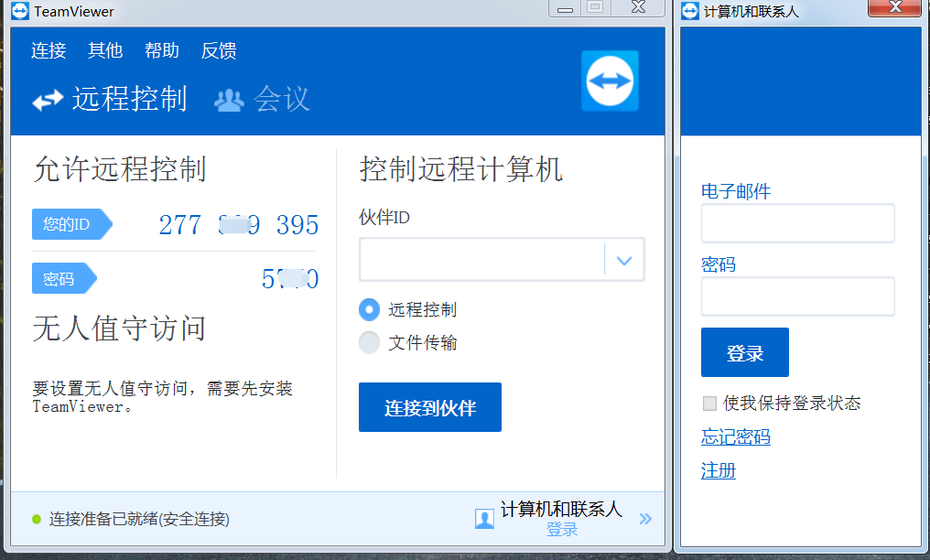The width and height of the screenshot is (930, 560).
Task: Switch to the 远程控制 tab
Action: click(x=111, y=99)
